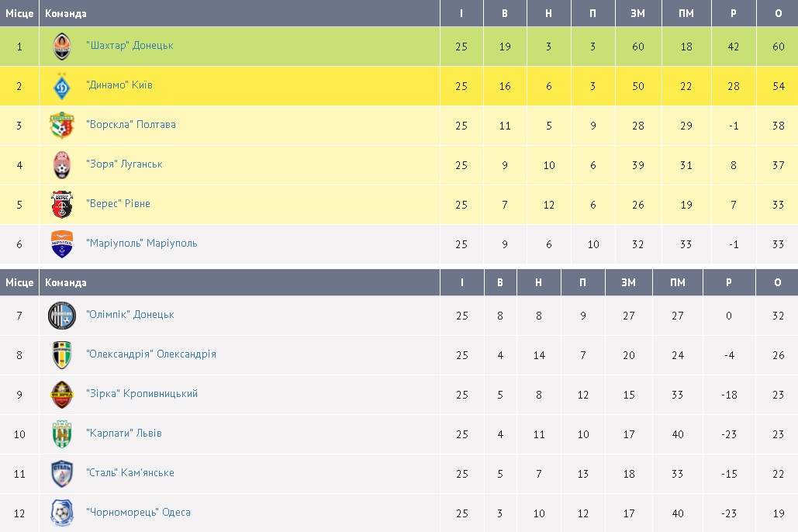Click the Vorskla Poltava team emblem
This screenshot has height=532, width=798.
pos(62,126)
